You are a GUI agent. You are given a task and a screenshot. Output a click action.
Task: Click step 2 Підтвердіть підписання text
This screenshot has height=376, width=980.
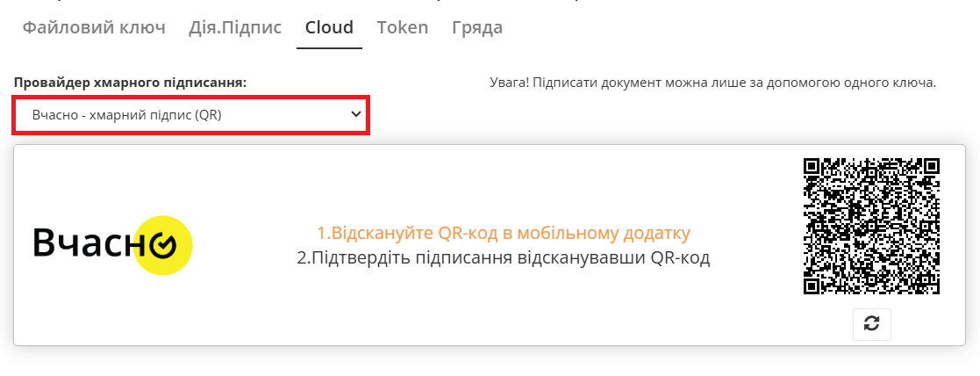pyautogui.click(x=503, y=258)
